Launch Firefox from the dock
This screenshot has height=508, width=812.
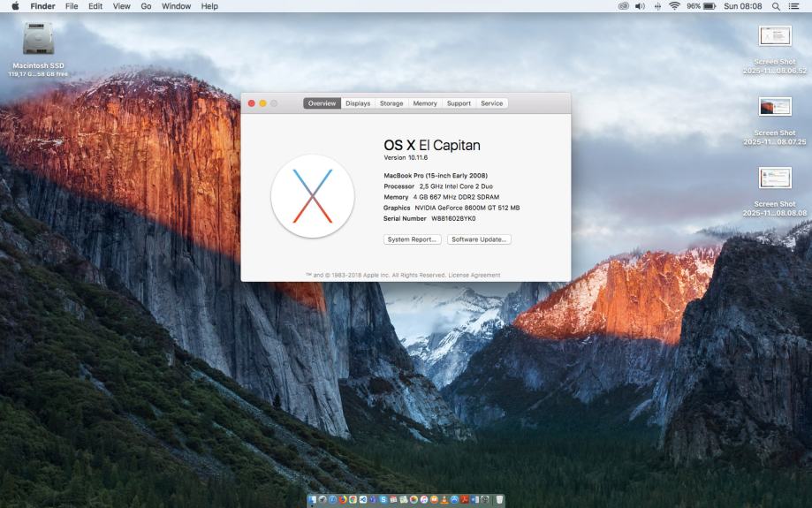coord(343,500)
